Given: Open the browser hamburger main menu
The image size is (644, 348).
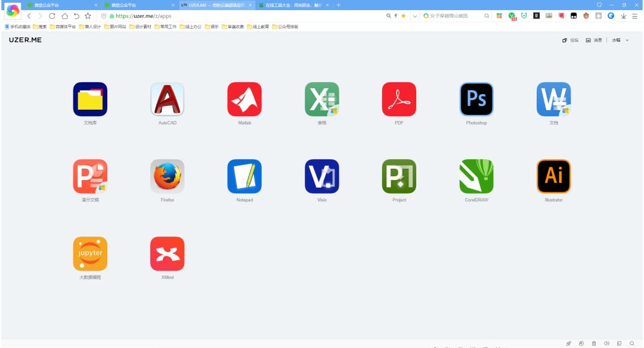Looking at the screenshot, I should [x=634, y=16].
